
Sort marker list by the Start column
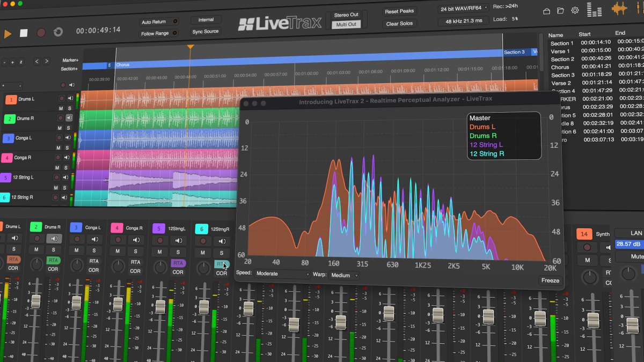click(x=584, y=34)
